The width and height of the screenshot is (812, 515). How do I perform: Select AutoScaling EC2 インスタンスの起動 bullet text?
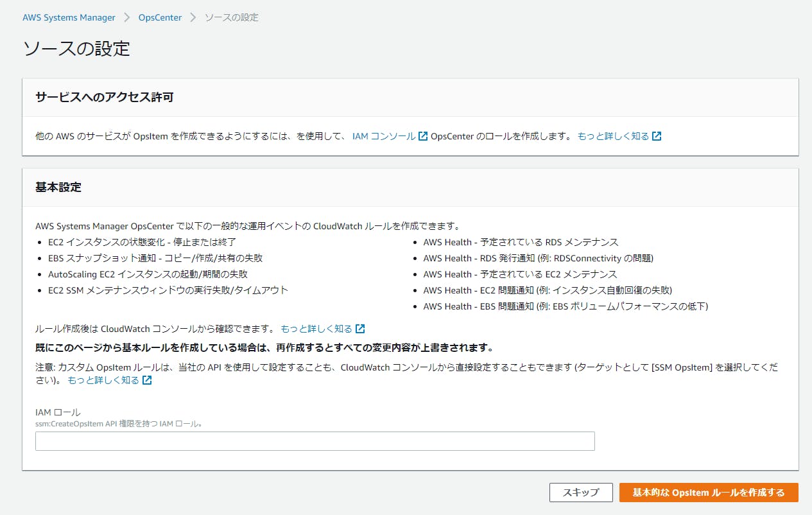click(148, 274)
